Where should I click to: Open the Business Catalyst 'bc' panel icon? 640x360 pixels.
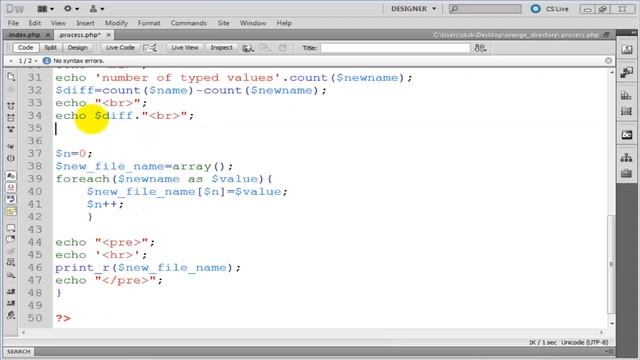627,135
